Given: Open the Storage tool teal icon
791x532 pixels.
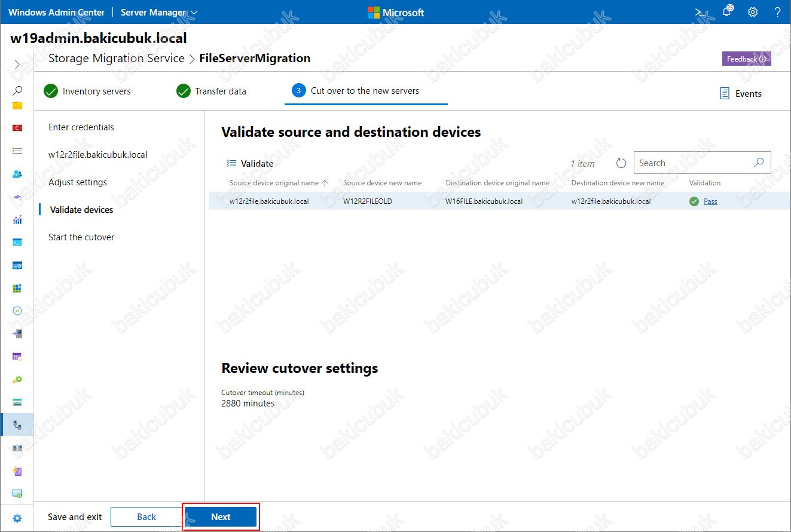Looking at the screenshot, I should [x=17, y=402].
